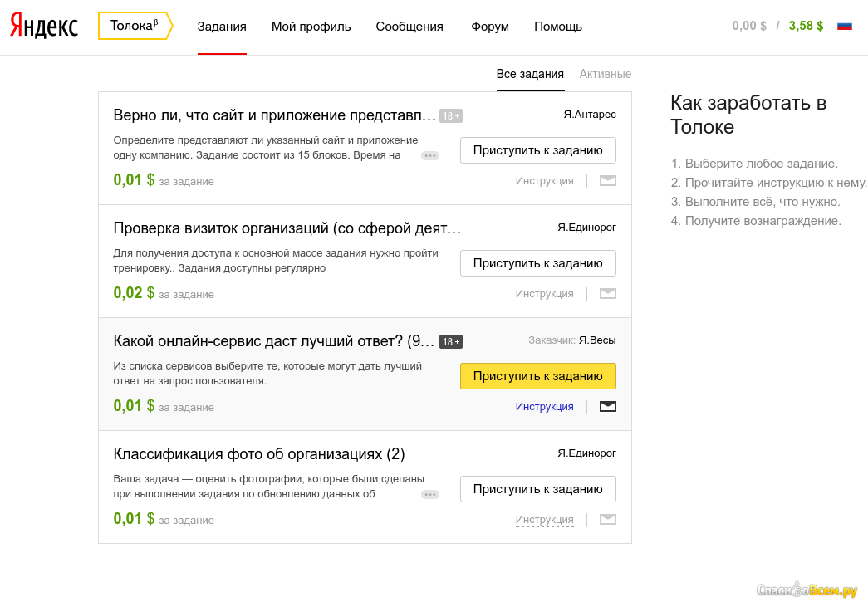The height and width of the screenshot is (607, 868).
Task: Click the 18+ badge on 'Верно ли' task
Action: point(450,116)
